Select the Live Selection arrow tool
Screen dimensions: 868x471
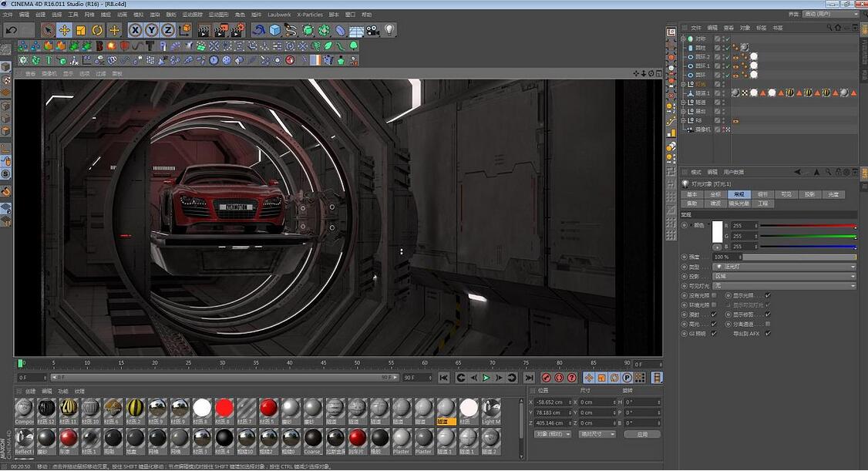48,30
